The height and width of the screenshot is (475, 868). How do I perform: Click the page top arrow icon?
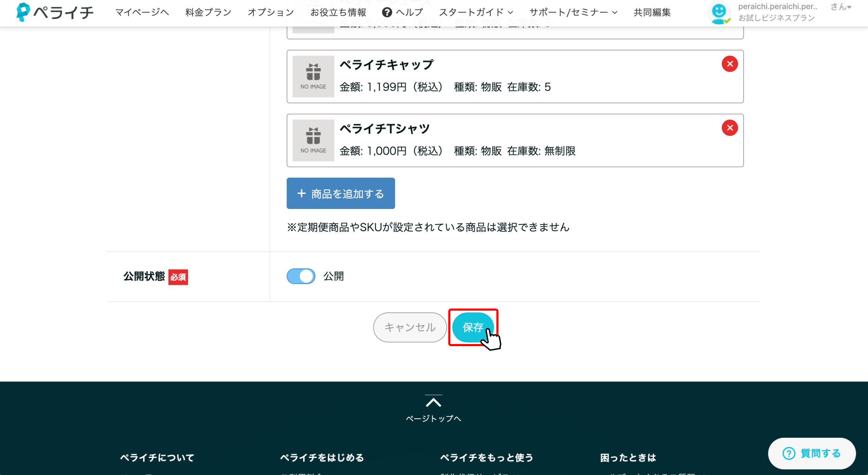coord(433,402)
